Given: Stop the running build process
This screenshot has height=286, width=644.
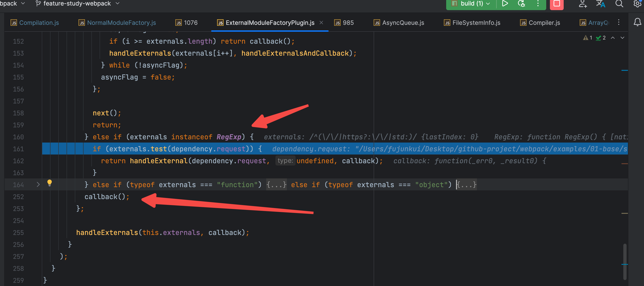Looking at the screenshot, I should point(557,3).
